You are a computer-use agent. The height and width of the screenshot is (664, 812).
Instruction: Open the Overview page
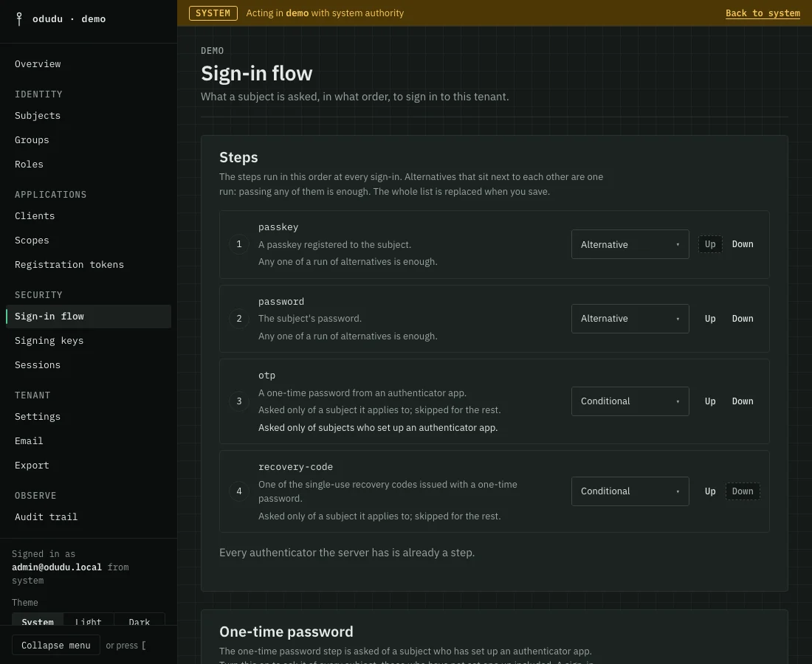[38, 63]
